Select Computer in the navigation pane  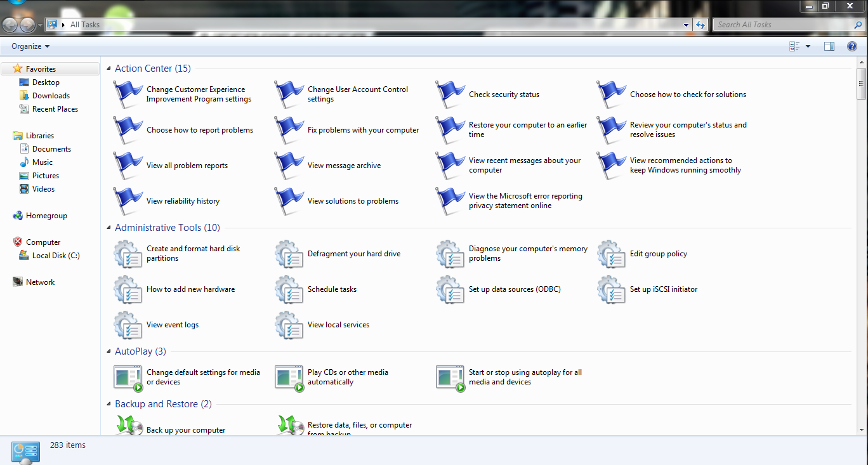pos(43,242)
